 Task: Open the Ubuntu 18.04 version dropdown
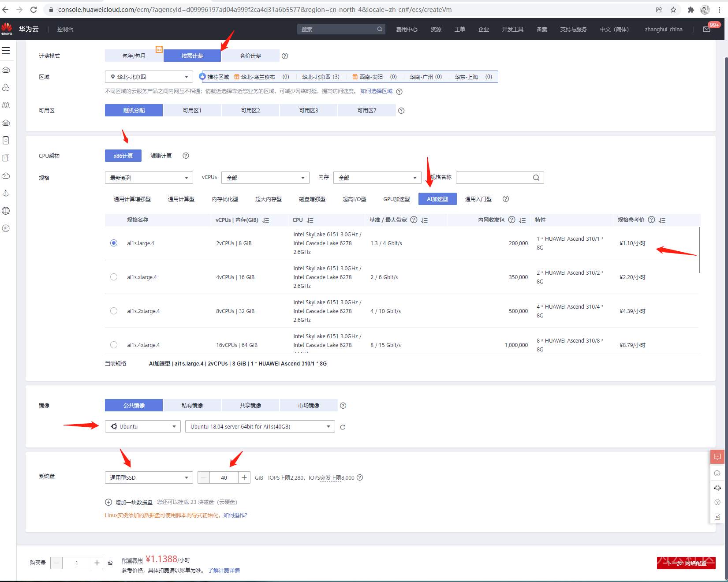coord(260,426)
